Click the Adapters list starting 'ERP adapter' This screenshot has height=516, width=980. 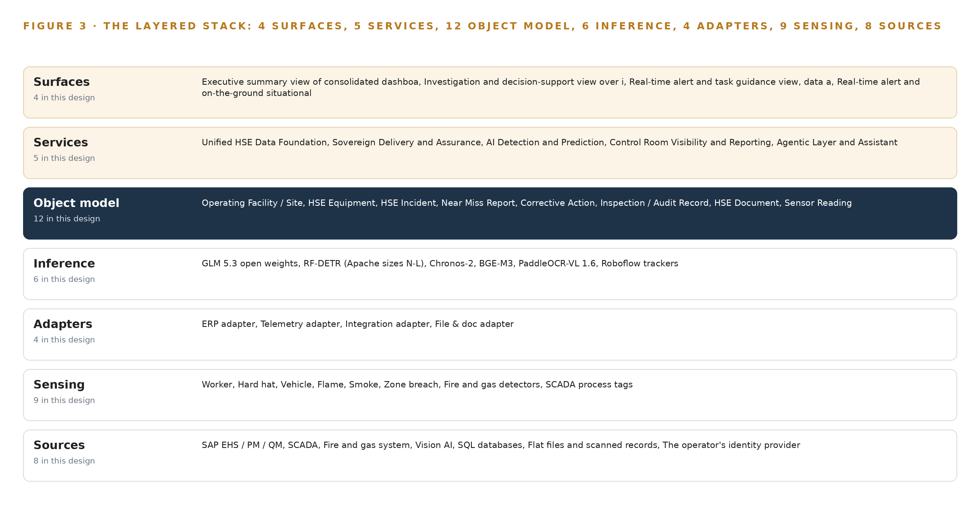pos(358,324)
